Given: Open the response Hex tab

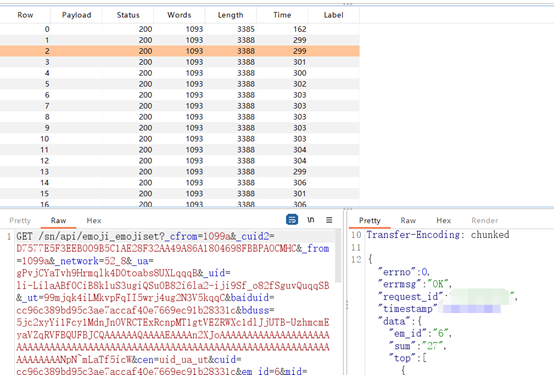Looking at the screenshot, I should pyautogui.click(x=444, y=221).
